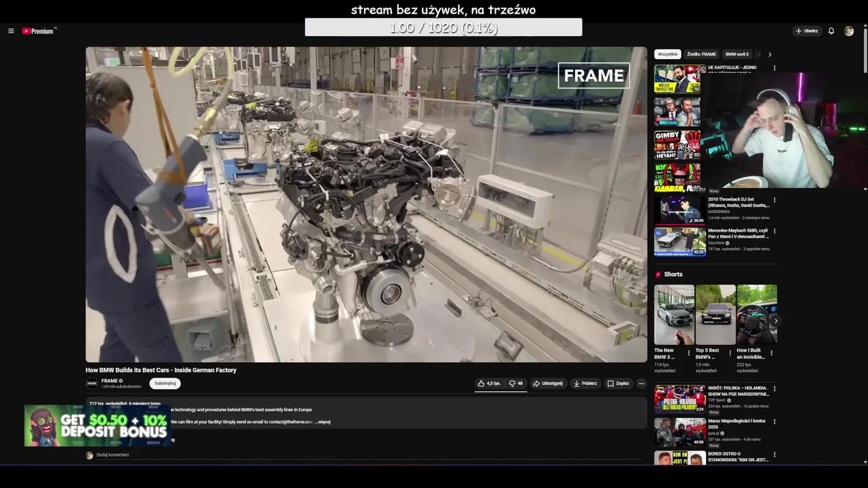Open options for SKRÓT: POLSKA – HOLANDIA
This screenshot has width=868, height=488.
coord(774,389)
